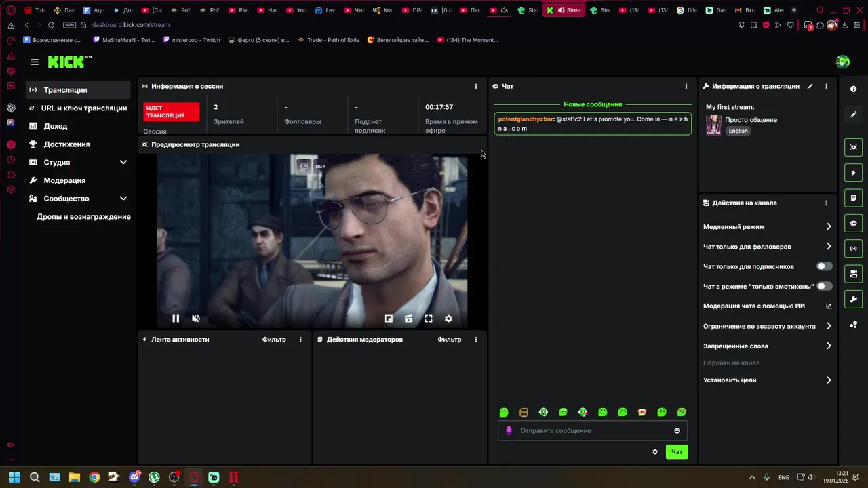Viewport: 868px width, 488px height.
Task: Expand the Сообщество sidebar section
Action: [x=123, y=199]
